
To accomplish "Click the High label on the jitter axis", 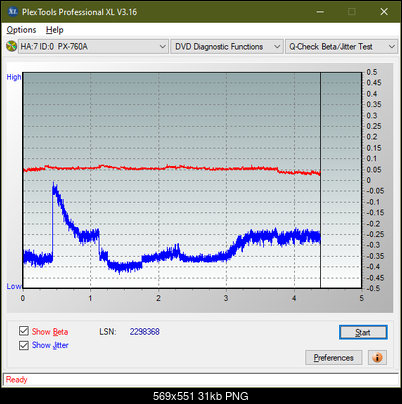I will tap(14, 77).
